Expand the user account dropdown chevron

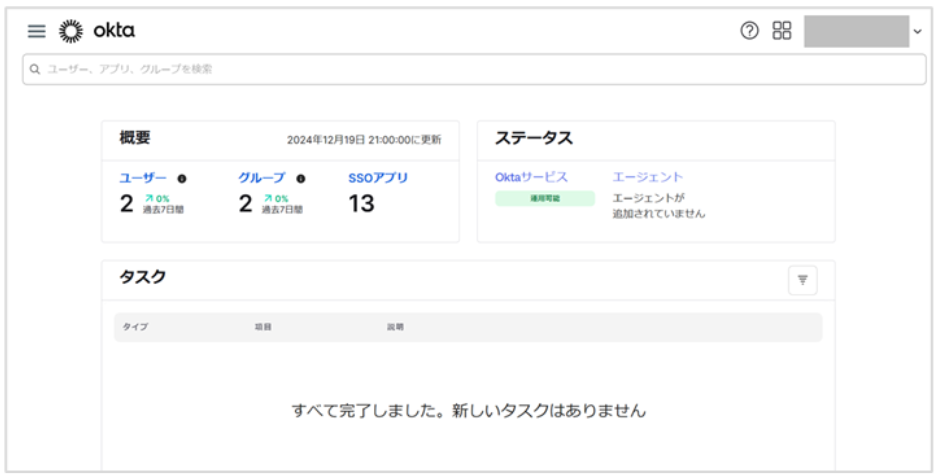coord(917,32)
